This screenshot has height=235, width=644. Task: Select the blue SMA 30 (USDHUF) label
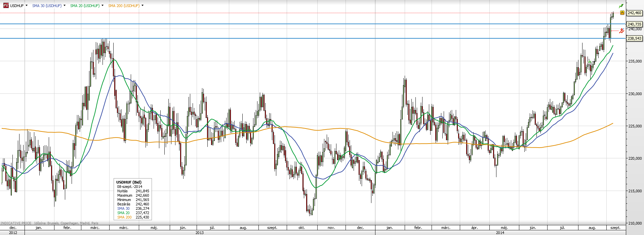point(47,6)
